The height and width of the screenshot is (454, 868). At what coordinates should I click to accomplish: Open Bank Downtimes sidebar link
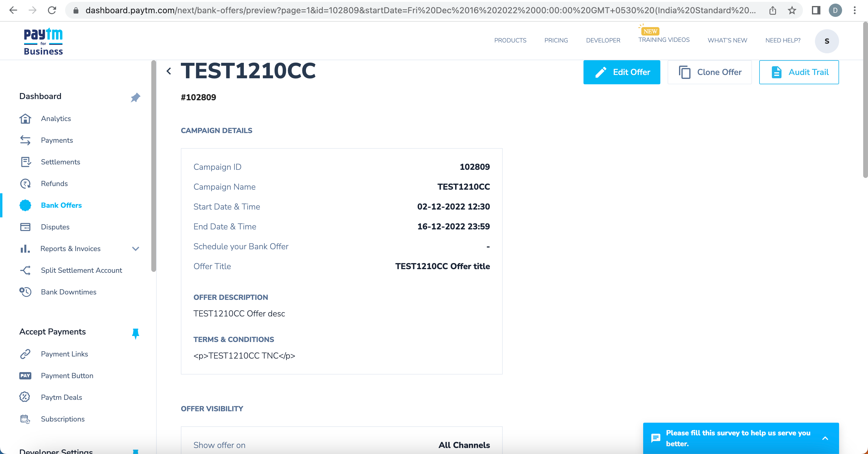(68, 292)
